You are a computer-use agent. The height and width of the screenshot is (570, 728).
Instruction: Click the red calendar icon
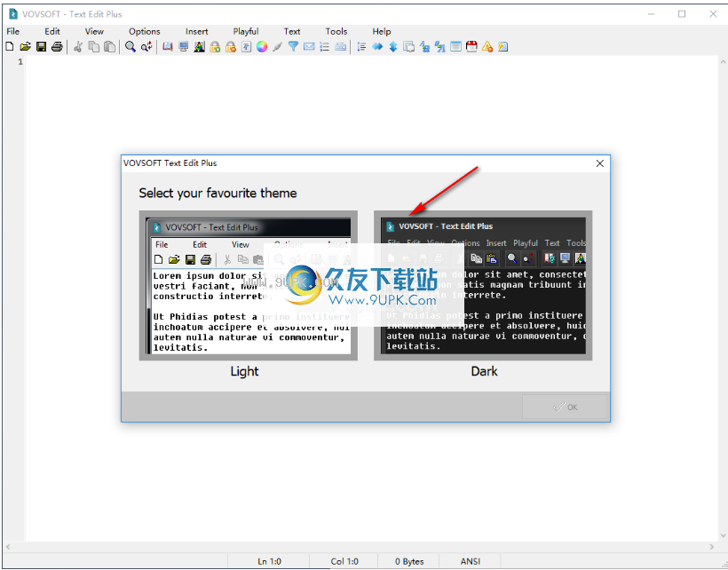point(471,46)
